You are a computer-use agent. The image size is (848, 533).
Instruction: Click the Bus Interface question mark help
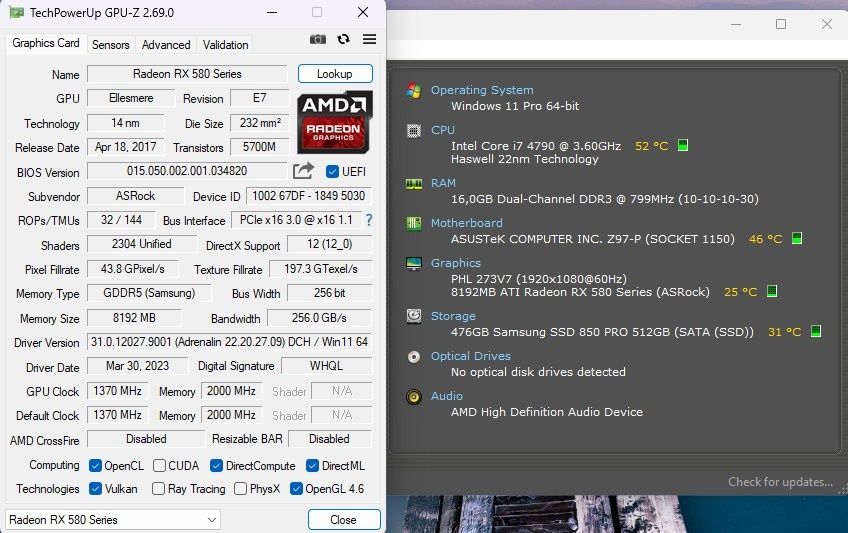369,220
